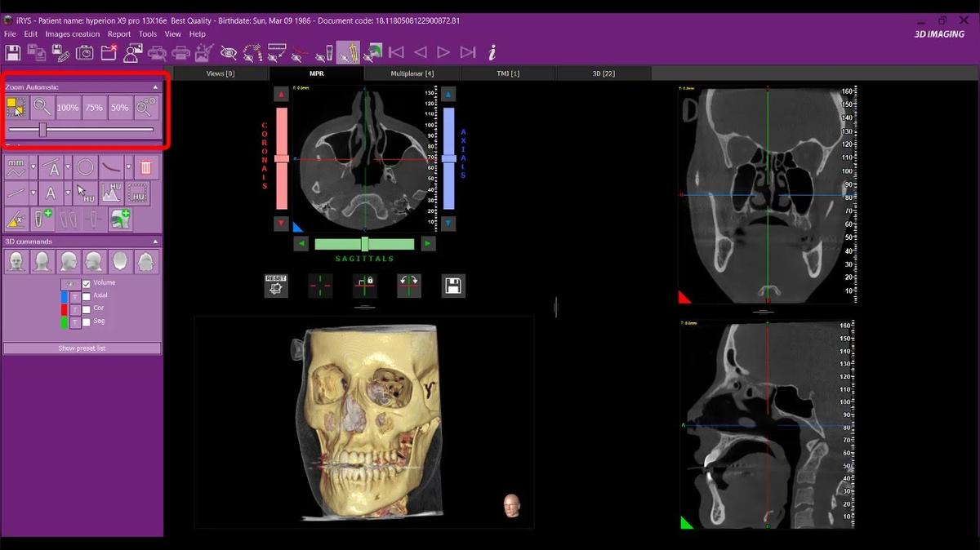Image resolution: width=980 pixels, height=550 pixels.
Task: Select the angle measurement tool
Action: pyautogui.click(x=51, y=168)
